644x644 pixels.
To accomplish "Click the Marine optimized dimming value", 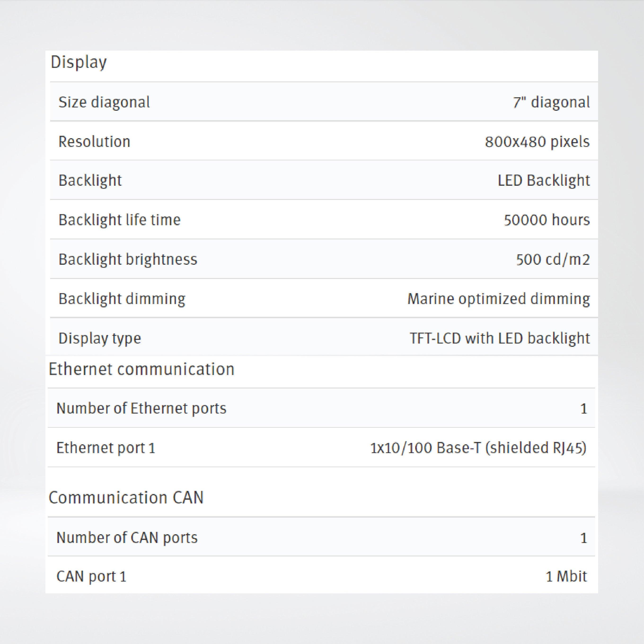I will pos(498,299).
